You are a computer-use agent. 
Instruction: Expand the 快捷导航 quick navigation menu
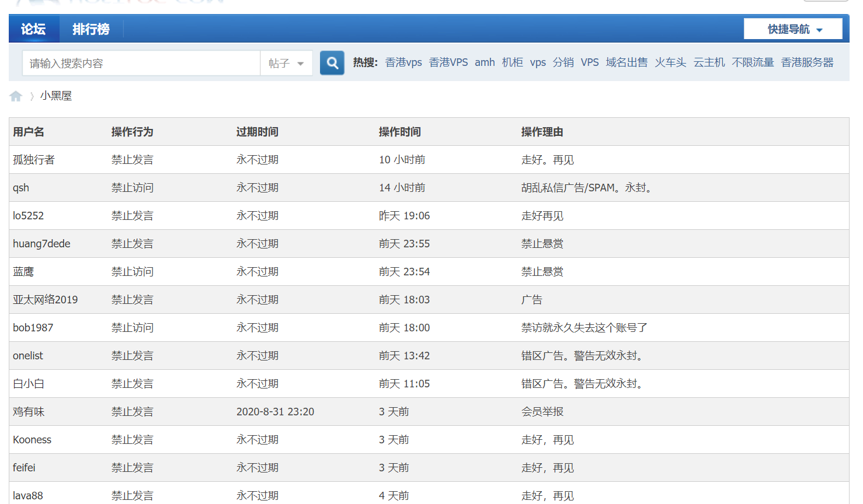click(793, 29)
